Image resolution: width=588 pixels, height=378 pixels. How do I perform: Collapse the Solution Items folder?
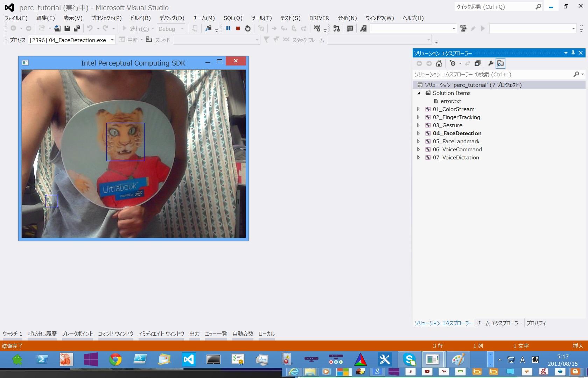coord(419,93)
